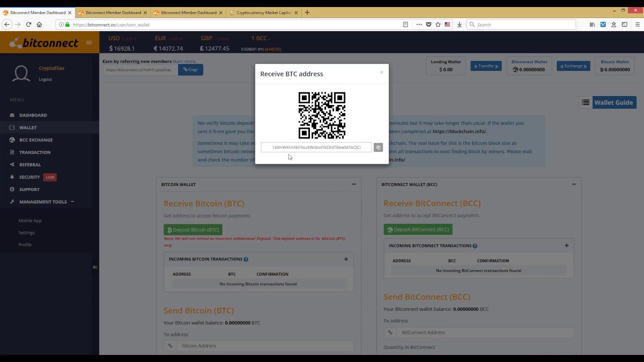
Task: Open the Wallet Guide button
Action: 608,103
